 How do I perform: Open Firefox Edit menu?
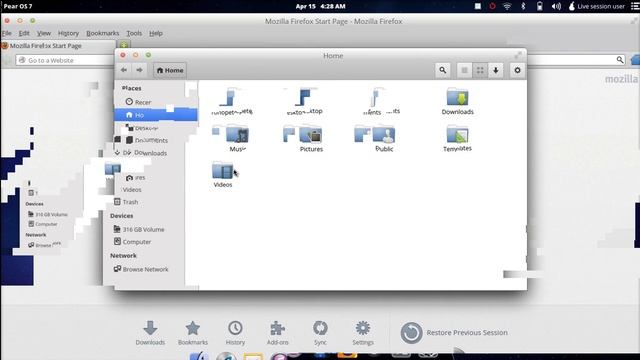tap(24, 33)
